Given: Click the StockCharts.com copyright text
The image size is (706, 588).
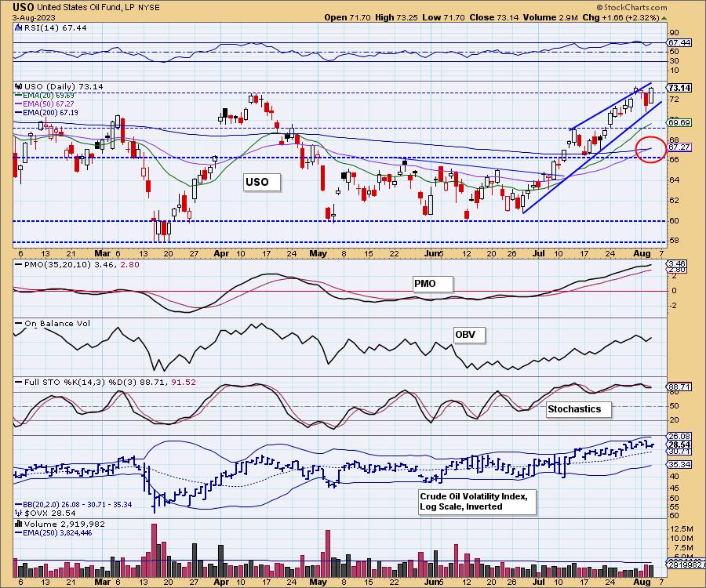Looking at the screenshot, I should tap(632, 7).
